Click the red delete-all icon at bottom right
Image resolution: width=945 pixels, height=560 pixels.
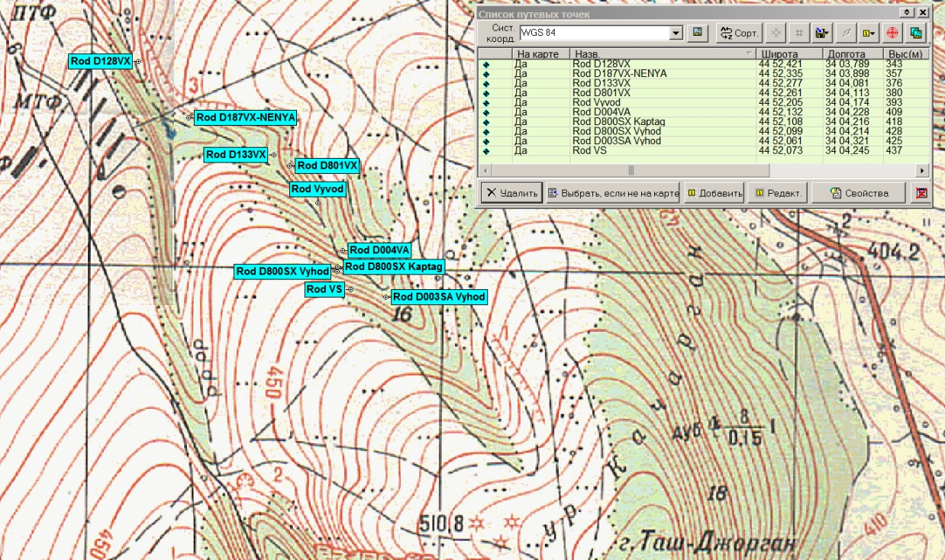click(921, 193)
